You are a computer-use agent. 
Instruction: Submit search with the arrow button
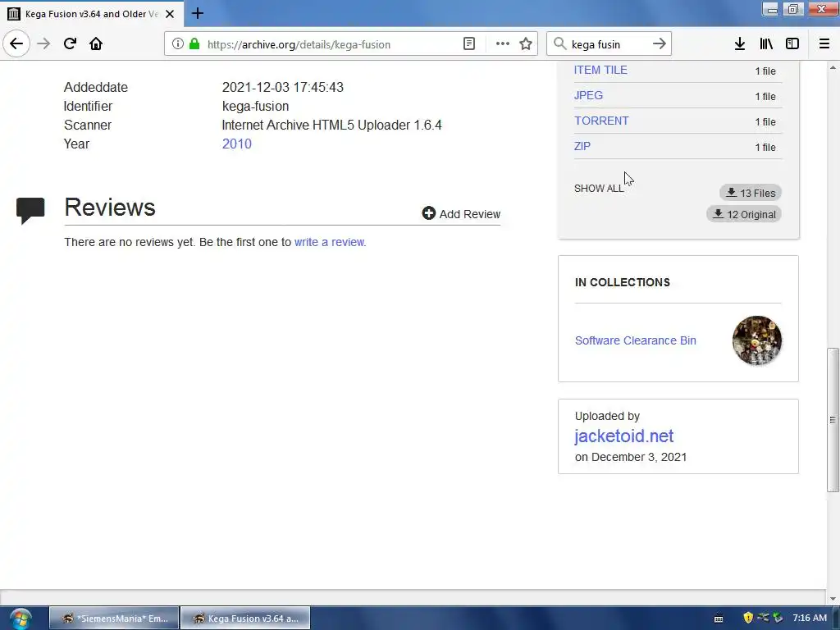tap(659, 44)
